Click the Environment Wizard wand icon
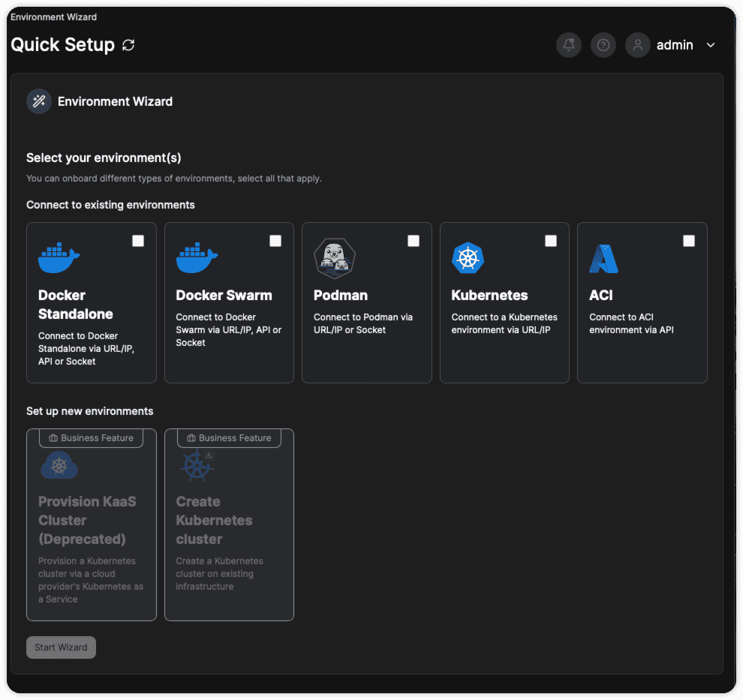 39,101
